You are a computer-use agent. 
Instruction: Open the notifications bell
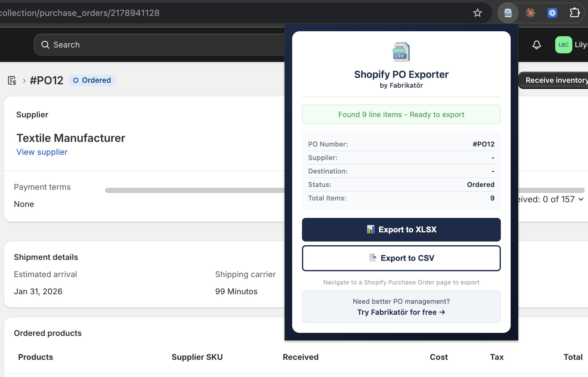536,45
